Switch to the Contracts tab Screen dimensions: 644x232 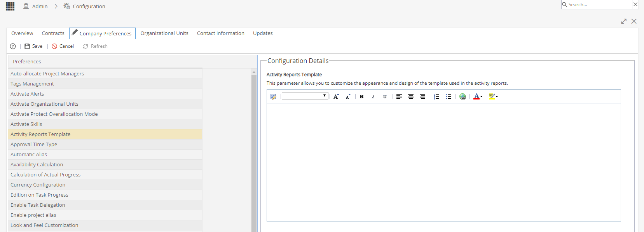click(x=53, y=33)
